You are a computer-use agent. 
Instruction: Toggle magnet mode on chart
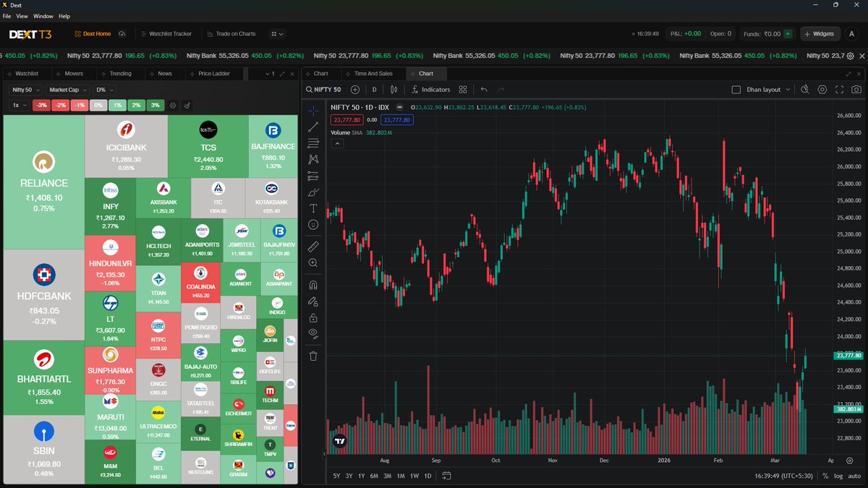313,285
